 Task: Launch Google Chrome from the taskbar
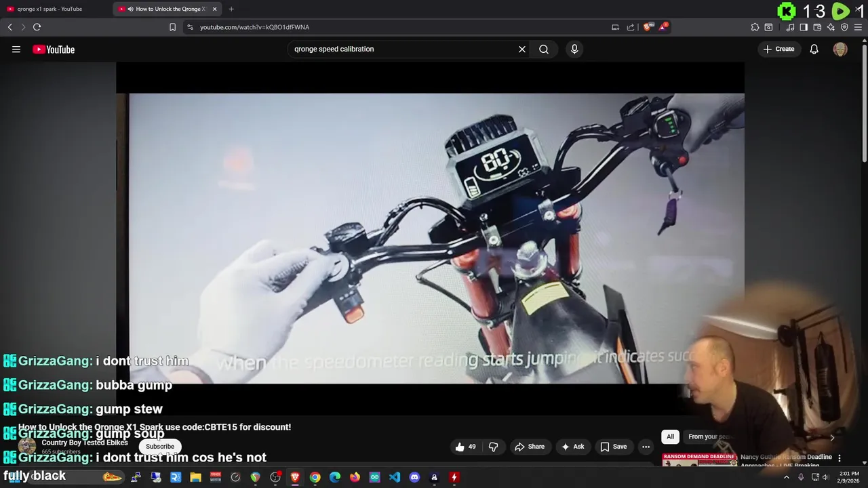point(315,477)
